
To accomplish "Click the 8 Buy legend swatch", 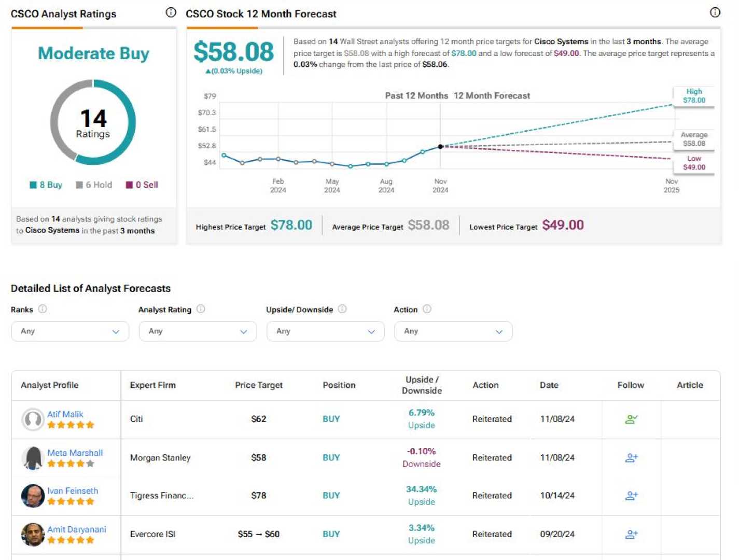I will (33, 185).
